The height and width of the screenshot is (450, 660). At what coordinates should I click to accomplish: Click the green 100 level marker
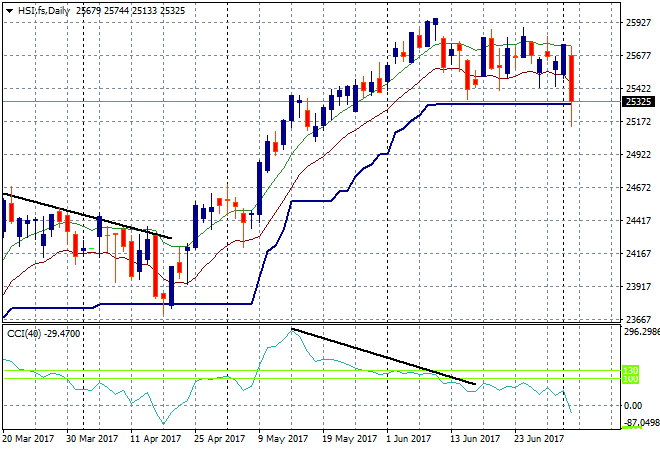[630, 379]
